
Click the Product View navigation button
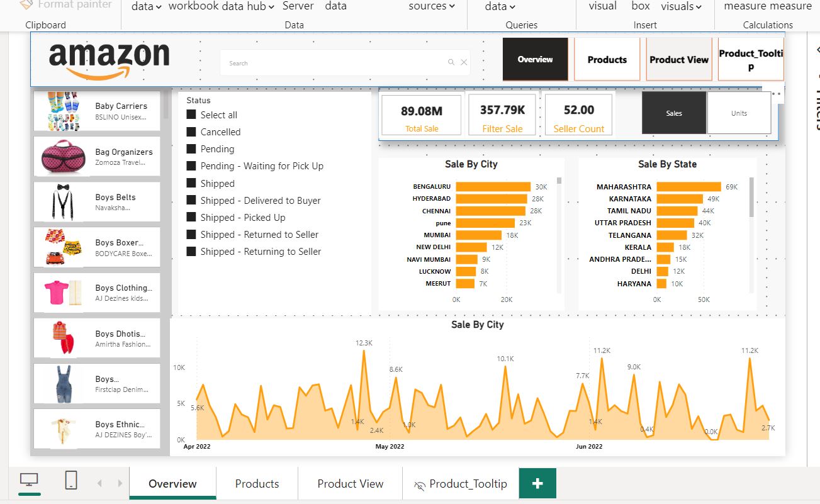coord(678,60)
